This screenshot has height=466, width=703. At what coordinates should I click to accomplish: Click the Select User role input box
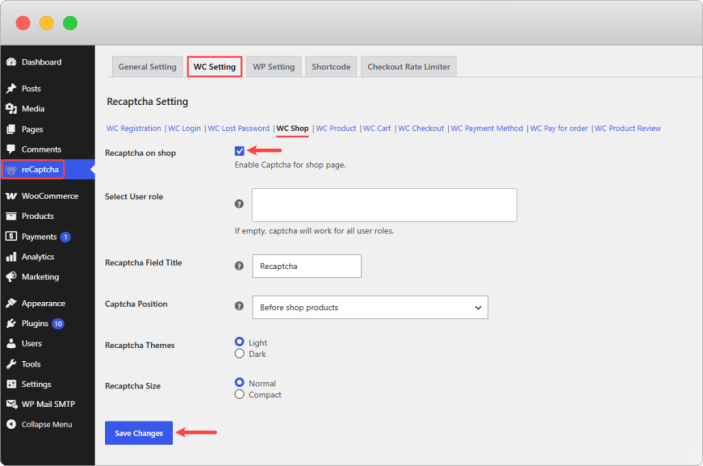coord(384,205)
